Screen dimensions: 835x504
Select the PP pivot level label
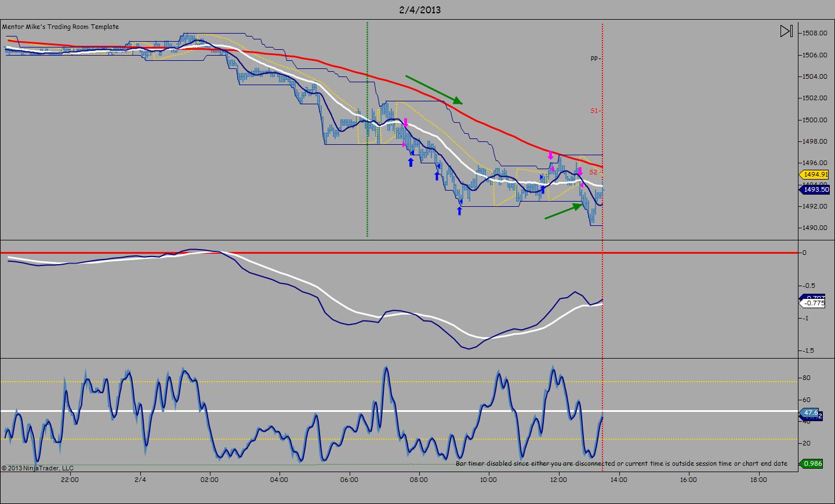point(594,59)
